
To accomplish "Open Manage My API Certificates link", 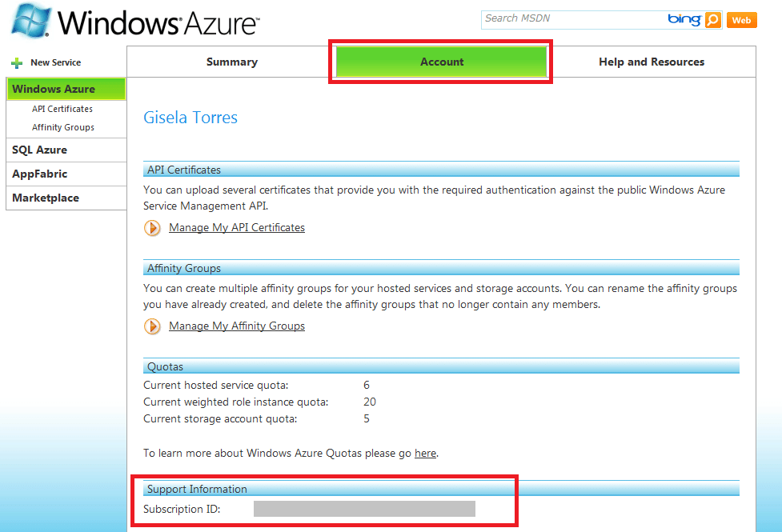I will (x=237, y=227).
